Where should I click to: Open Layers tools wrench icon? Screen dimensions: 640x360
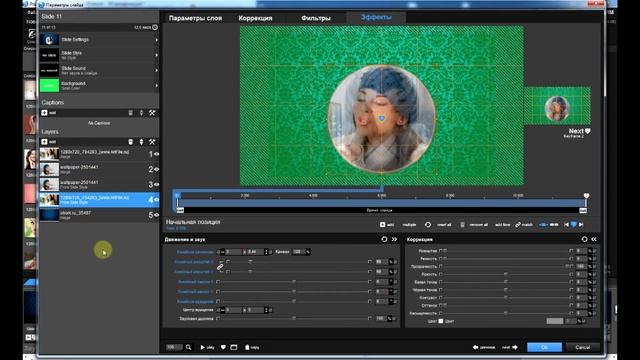point(152,142)
